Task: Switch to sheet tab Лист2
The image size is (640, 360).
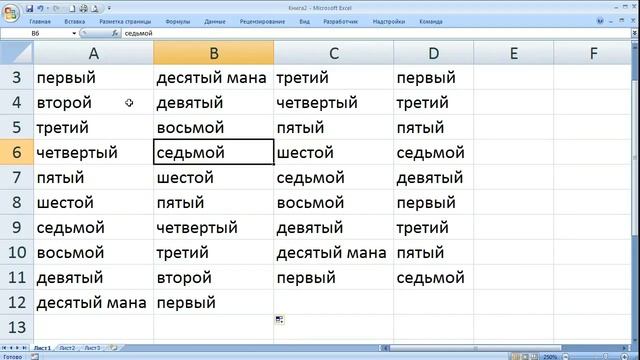Action: 67,348
